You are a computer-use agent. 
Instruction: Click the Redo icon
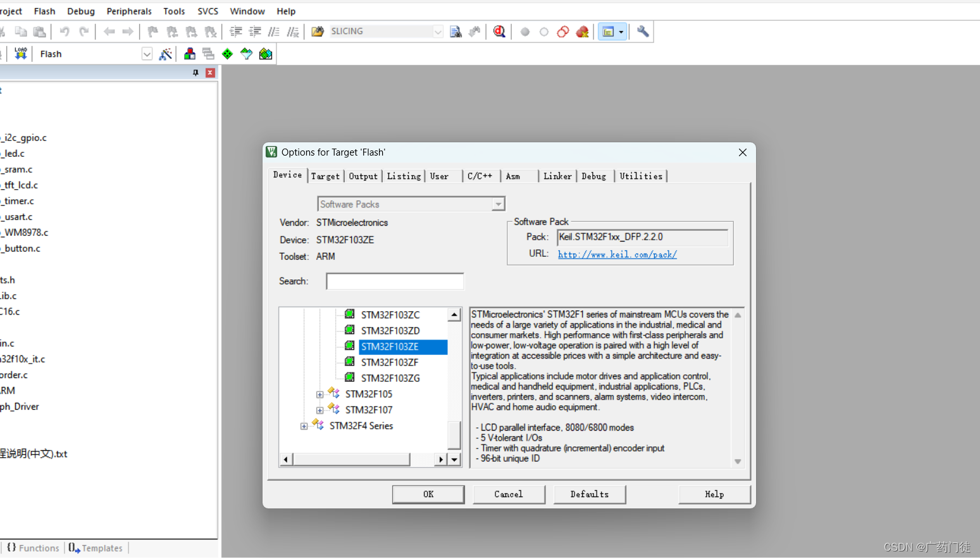point(84,32)
